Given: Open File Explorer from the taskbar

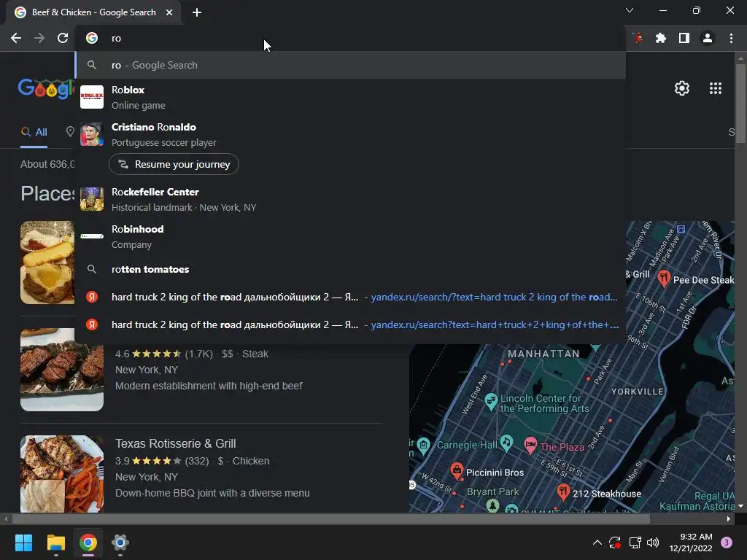Looking at the screenshot, I should pyautogui.click(x=55, y=542).
